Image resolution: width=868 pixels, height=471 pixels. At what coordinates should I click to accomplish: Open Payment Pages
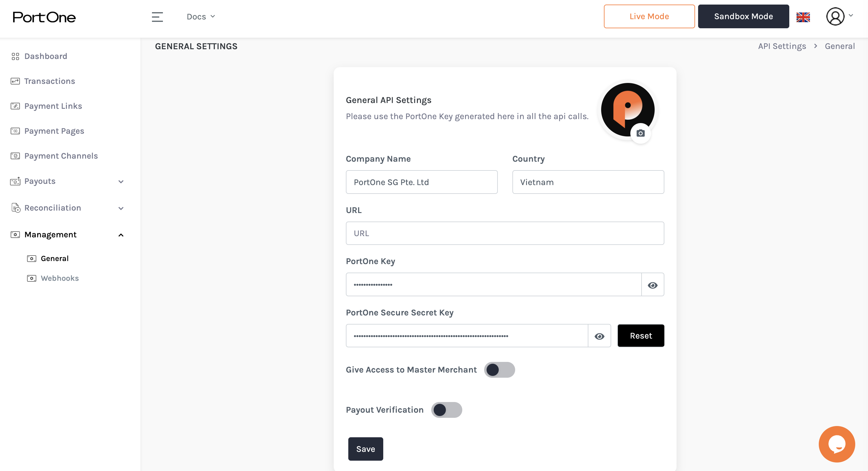point(54,131)
